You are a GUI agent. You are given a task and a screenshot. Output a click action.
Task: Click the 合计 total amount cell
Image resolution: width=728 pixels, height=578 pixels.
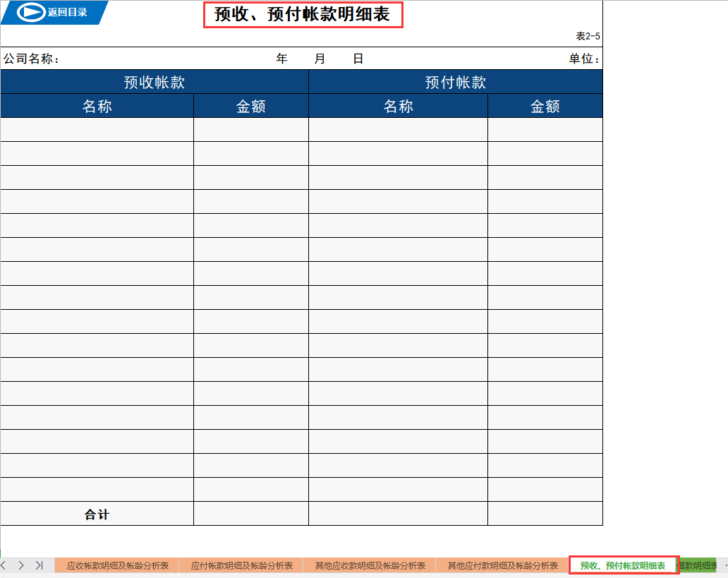coord(250,514)
